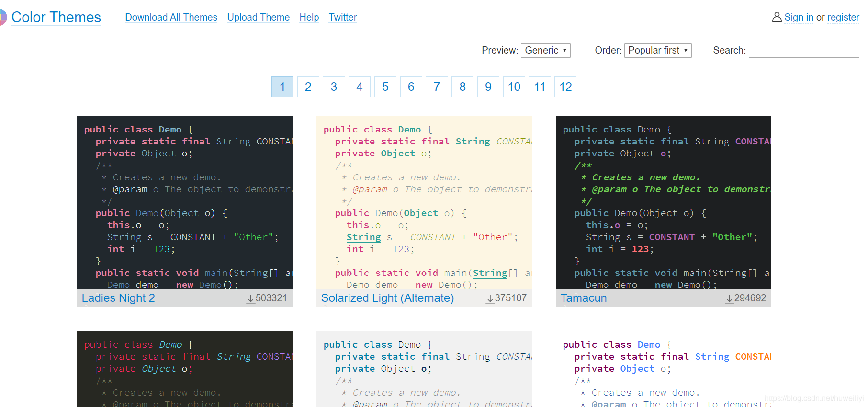Viewport: 868px width, 407px height.
Task: Click the 503321 download count
Action: pyautogui.click(x=271, y=298)
